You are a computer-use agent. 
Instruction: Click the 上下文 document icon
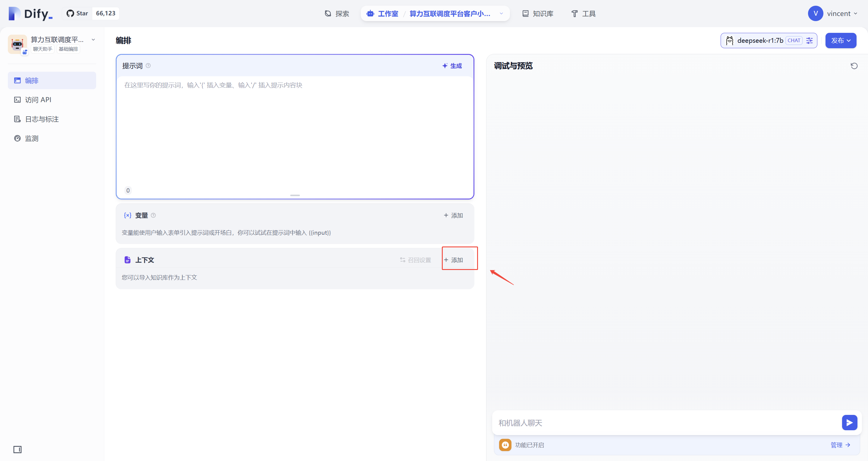127,259
